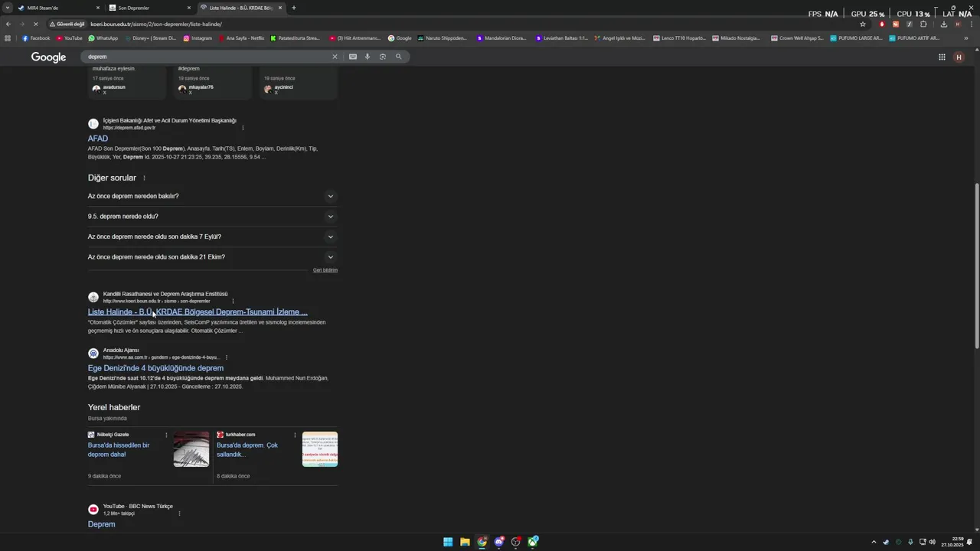Screen dimensions: 980x551
Task: Submit search with the magnifier icon
Action: 399,57
